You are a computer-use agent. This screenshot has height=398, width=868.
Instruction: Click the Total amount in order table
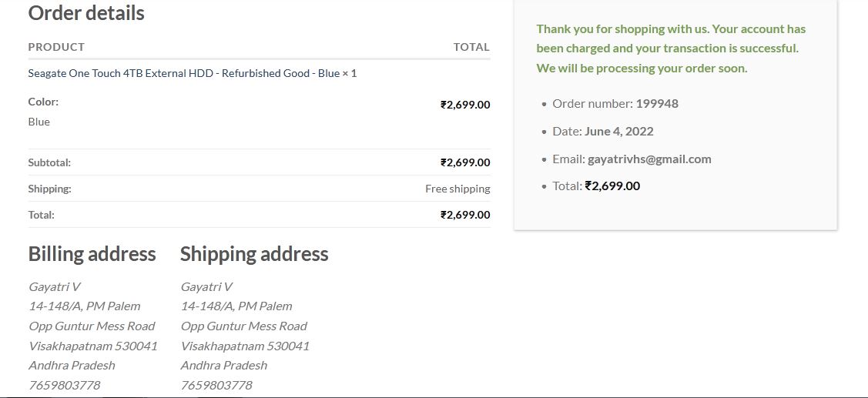pos(465,215)
